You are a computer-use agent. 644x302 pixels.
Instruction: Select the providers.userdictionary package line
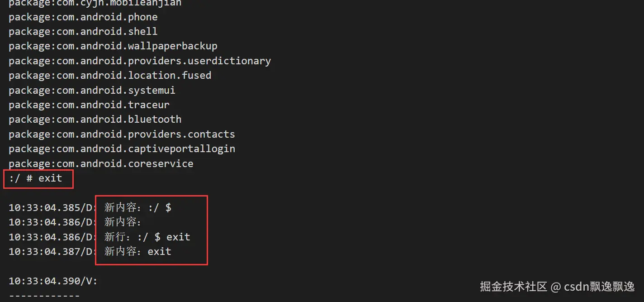click(x=140, y=61)
